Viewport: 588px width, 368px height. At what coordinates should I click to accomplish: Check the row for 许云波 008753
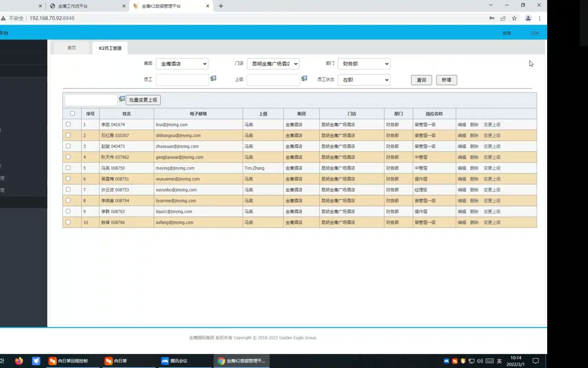coord(68,190)
